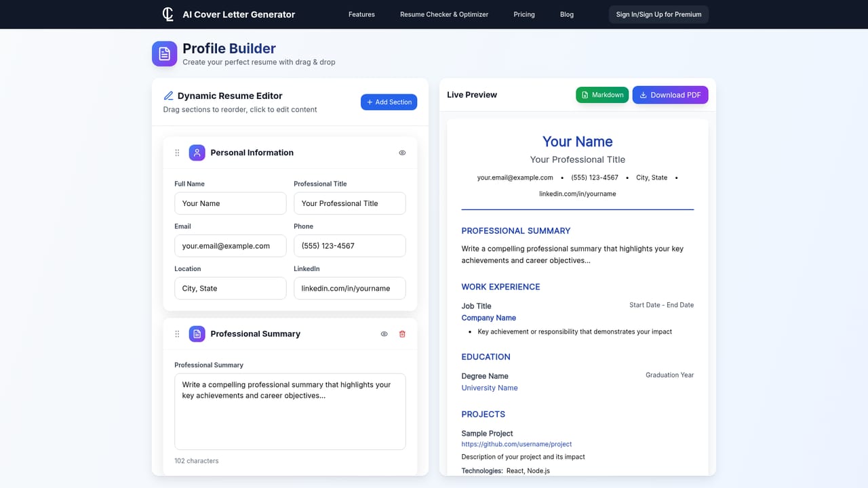This screenshot has height=488, width=868.
Task: Click 'Start Date - End Date' in preview
Action: pos(662,305)
